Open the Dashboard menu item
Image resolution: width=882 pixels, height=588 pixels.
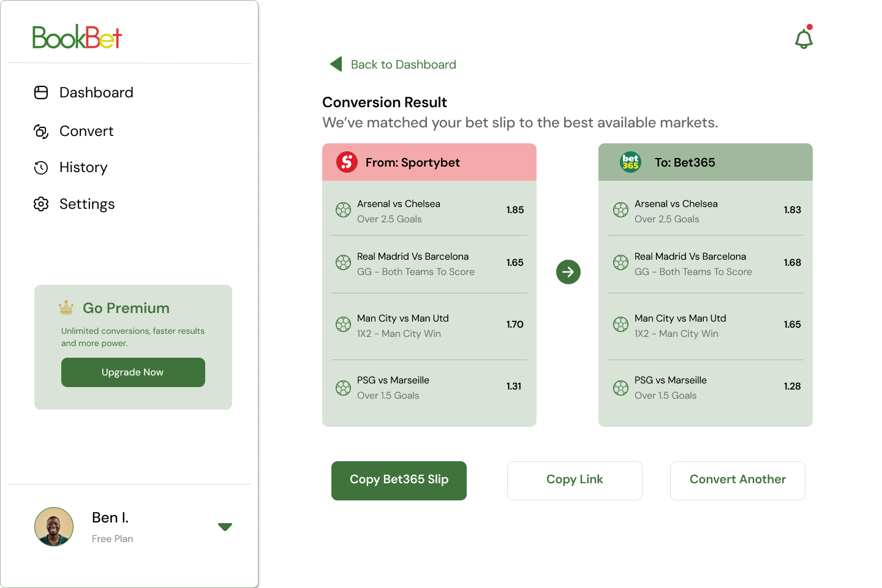pyautogui.click(x=96, y=92)
